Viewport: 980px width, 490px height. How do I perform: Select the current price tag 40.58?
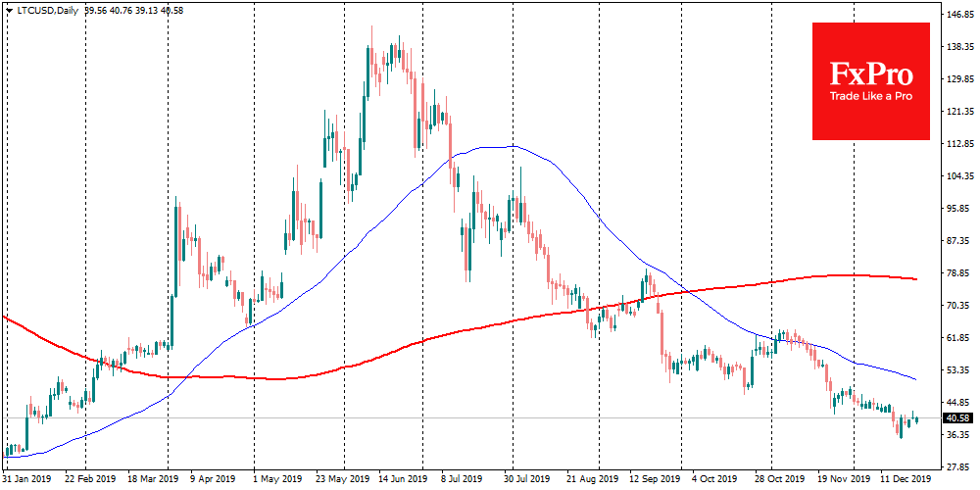click(x=958, y=418)
